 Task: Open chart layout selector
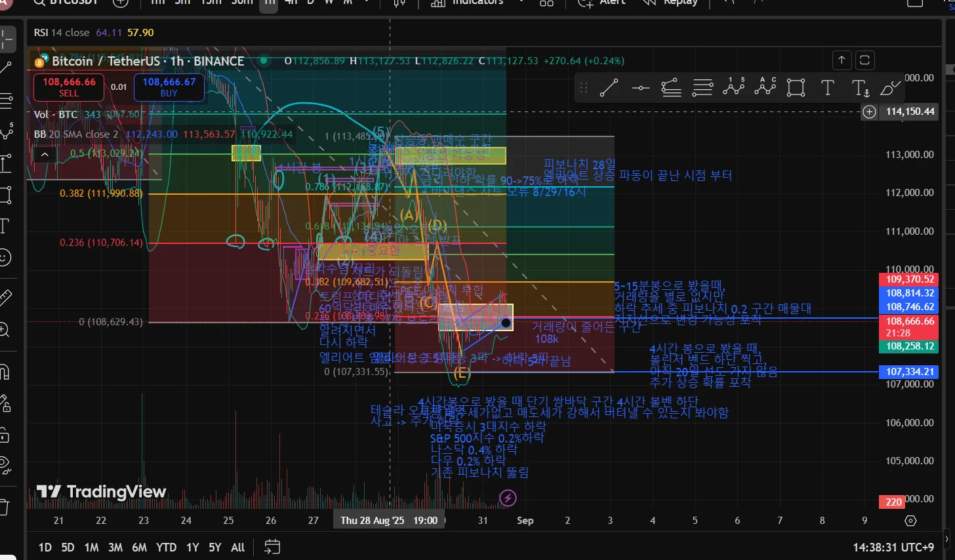546,3
